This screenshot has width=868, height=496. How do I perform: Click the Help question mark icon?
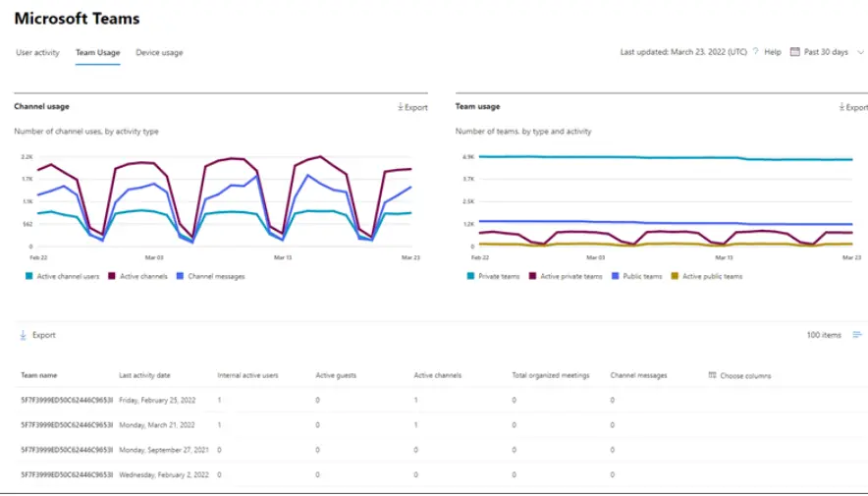(756, 51)
